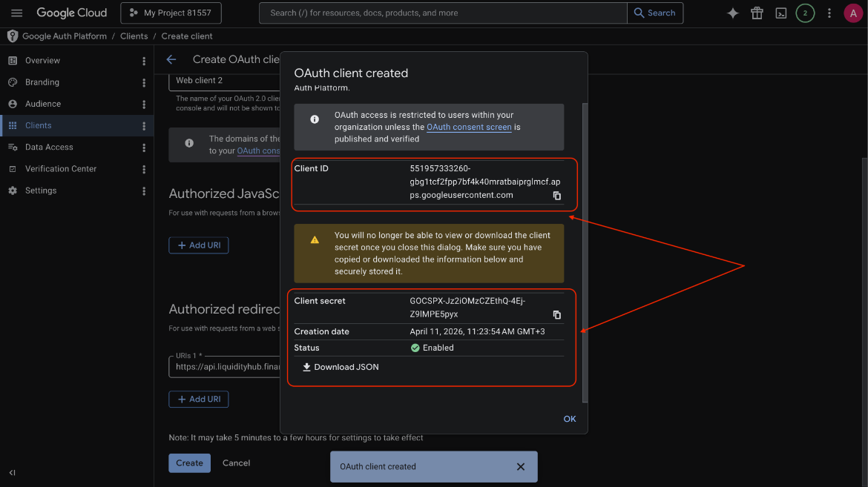Select the Client ID value text
This screenshot has height=487, width=868.
point(485,182)
